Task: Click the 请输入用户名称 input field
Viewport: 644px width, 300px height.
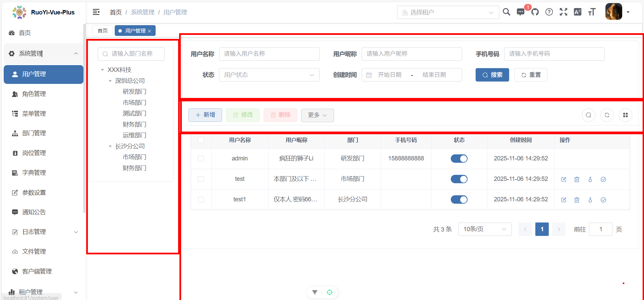Action: click(x=269, y=54)
